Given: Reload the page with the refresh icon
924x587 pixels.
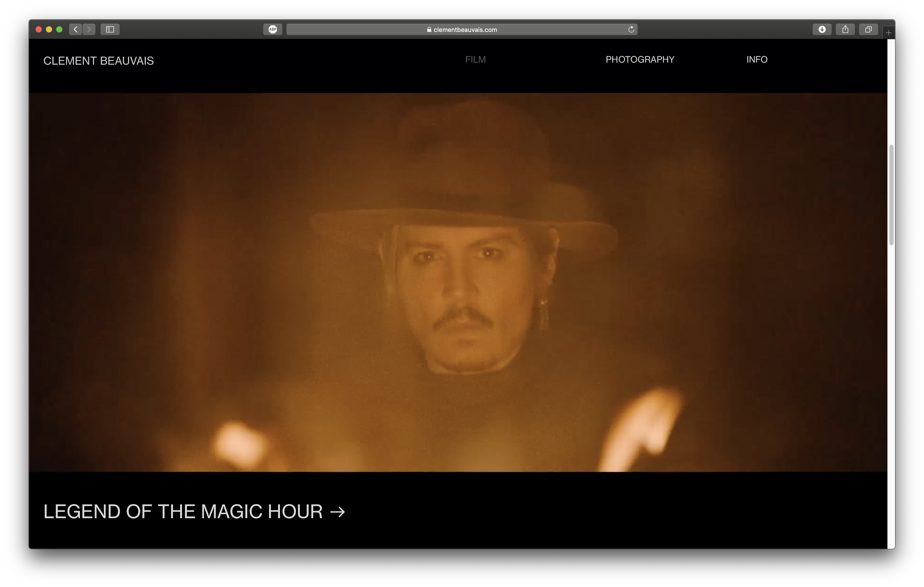Looking at the screenshot, I should pyautogui.click(x=631, y=30).
